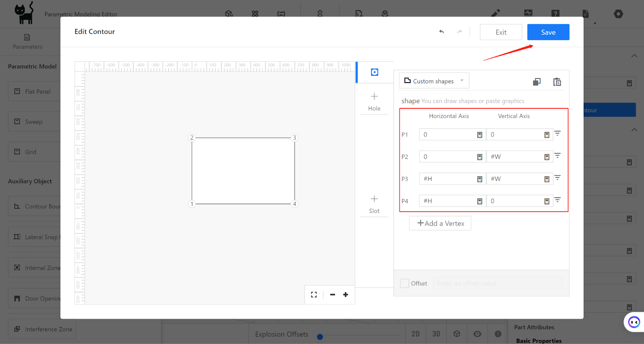
Task: Open calculator icon in P2 vertical field
Action: pos(547,157)
